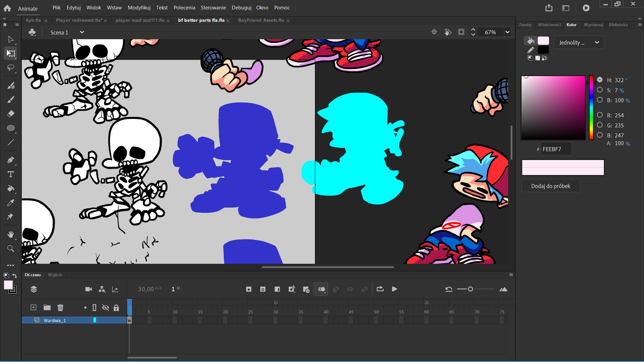Screen dimensions: 644x362
Task: Select the Fluid Brush tool
Action: point(11,85)
